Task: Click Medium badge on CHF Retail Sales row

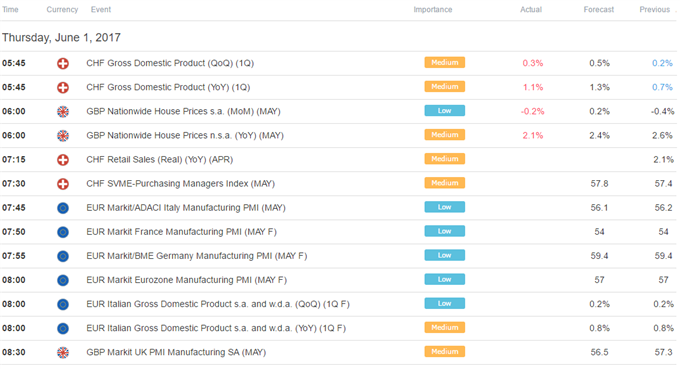Action: click(x=445, y=159)
